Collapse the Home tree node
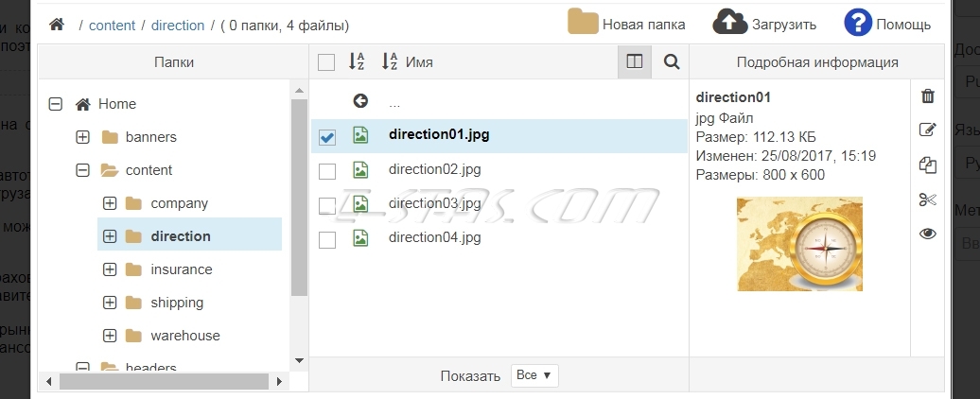 [x=56, y=104]
